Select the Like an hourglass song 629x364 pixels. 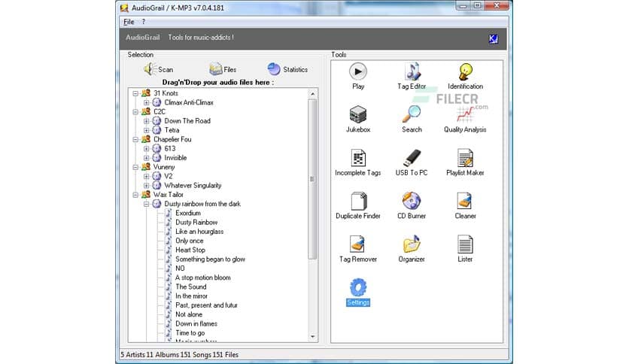tap(199, 232)
